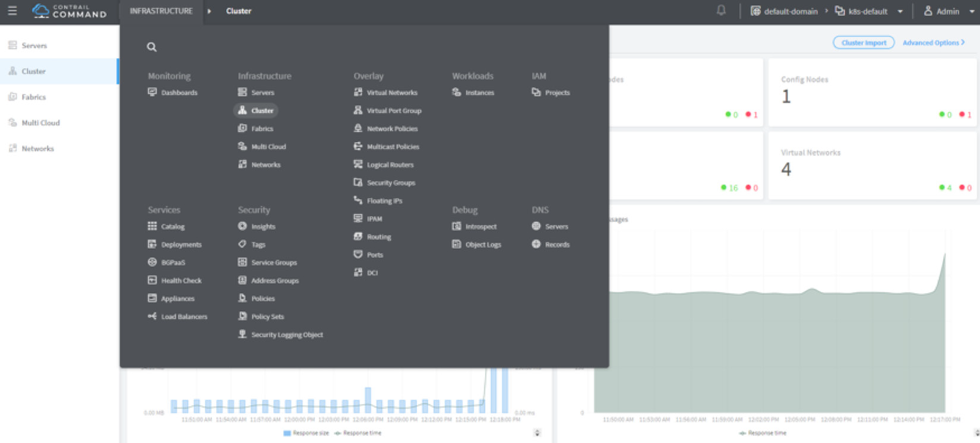Screen dimensions: 980x443
Task: Open Health Check under Services
Action: (175, 280)
